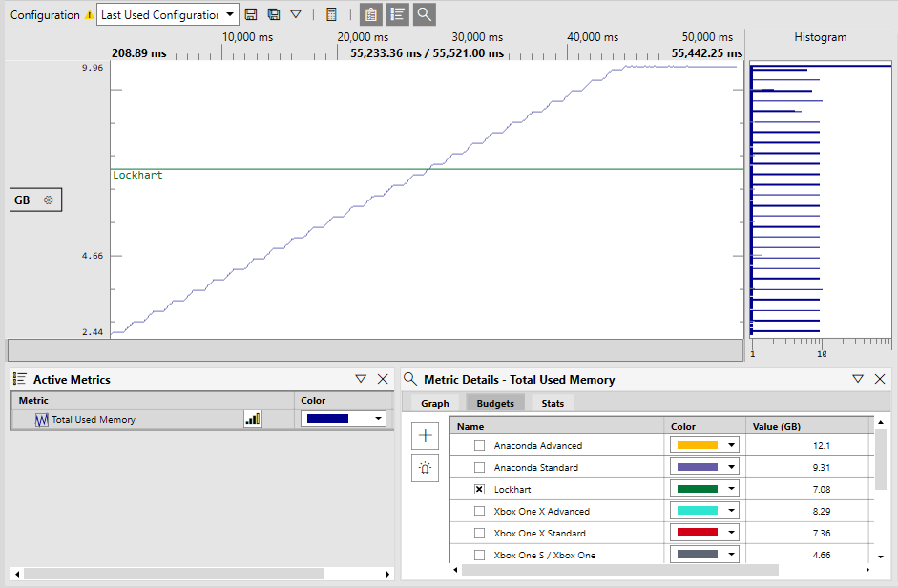Close the Active Metrics panel
Viewport: 898px width, 588px height.
383,379
